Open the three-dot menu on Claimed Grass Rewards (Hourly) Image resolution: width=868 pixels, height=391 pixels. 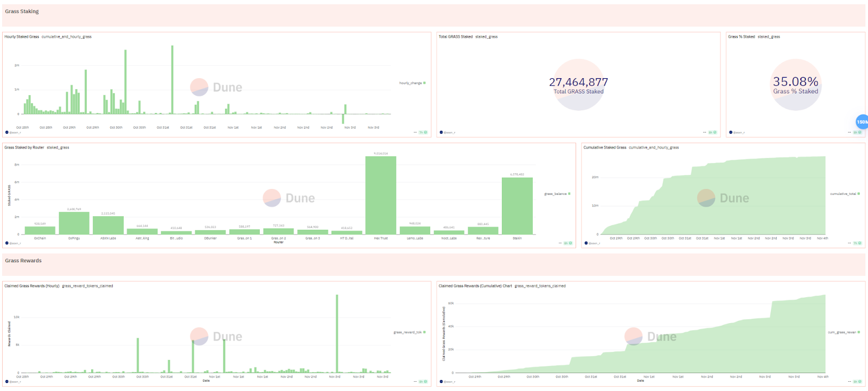[x=415, y=381]
